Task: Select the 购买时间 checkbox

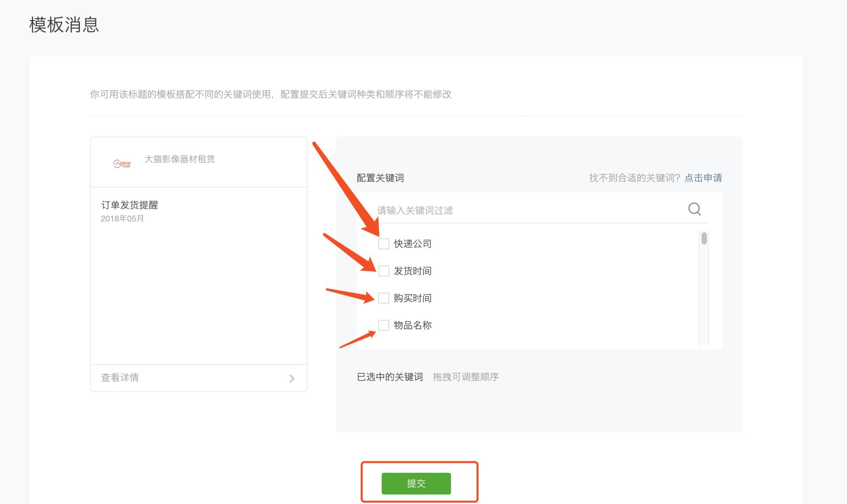Action: tap(383, 298)
